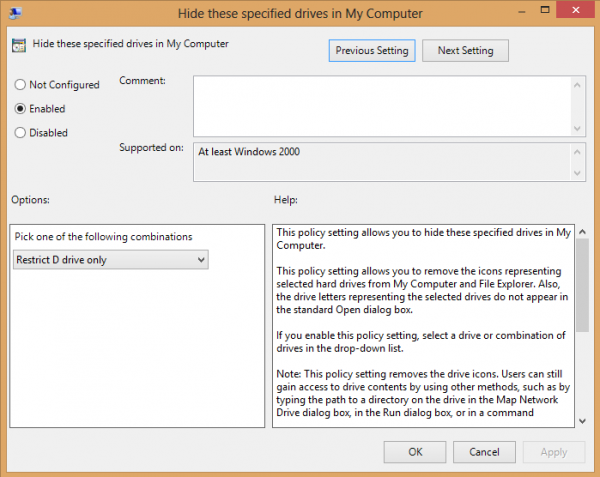The height and width of the screenshot is (477, 600).
Task: Click the Apply button
Action: pyautogui.click(x=554, y=451)
